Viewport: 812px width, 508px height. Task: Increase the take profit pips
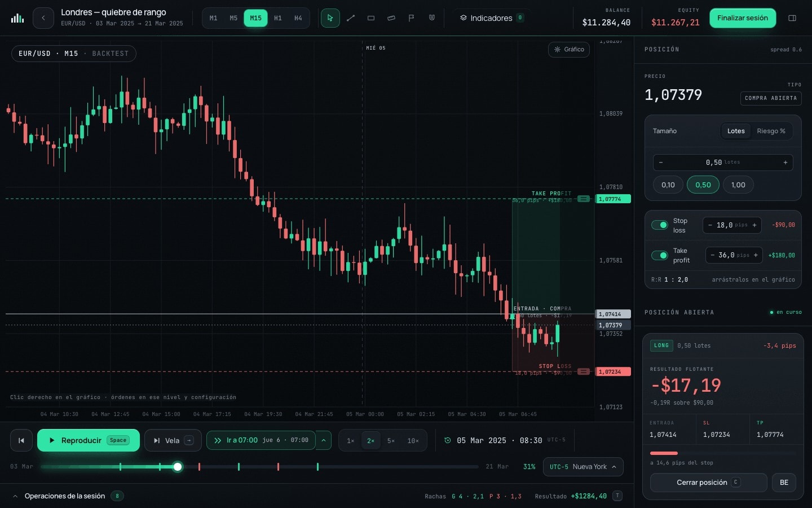pos(756,255)
